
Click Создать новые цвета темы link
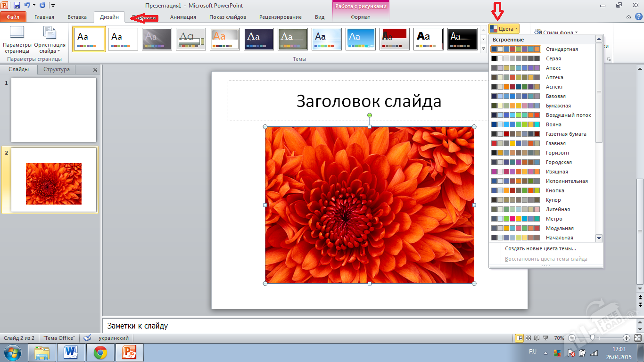pyautogui.click(x=540, y=248)
